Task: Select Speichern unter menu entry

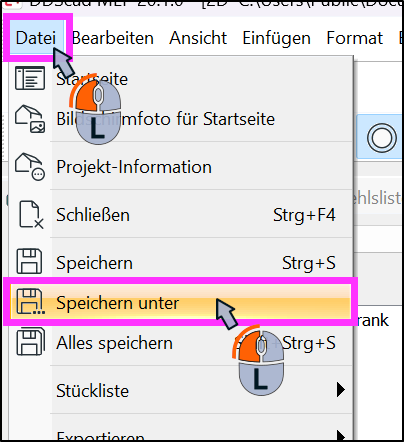Action: click(180, 302)
